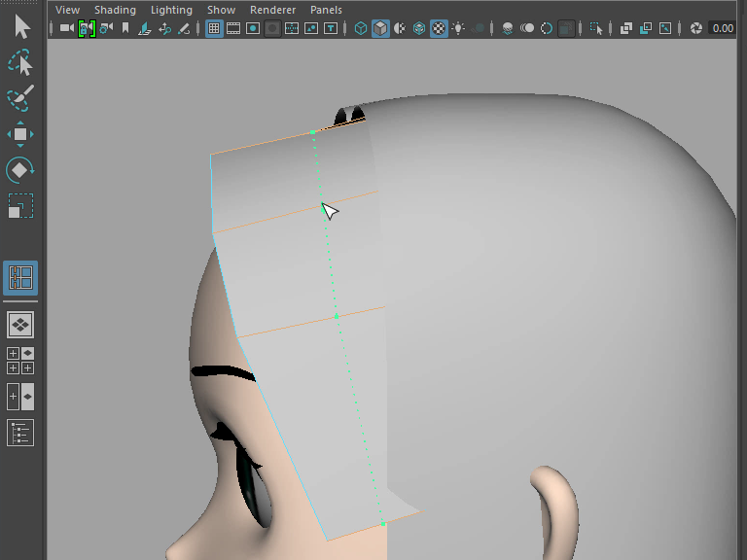Open the Lighting menu
The image size is (747, 560).
(x=171, y=10)
